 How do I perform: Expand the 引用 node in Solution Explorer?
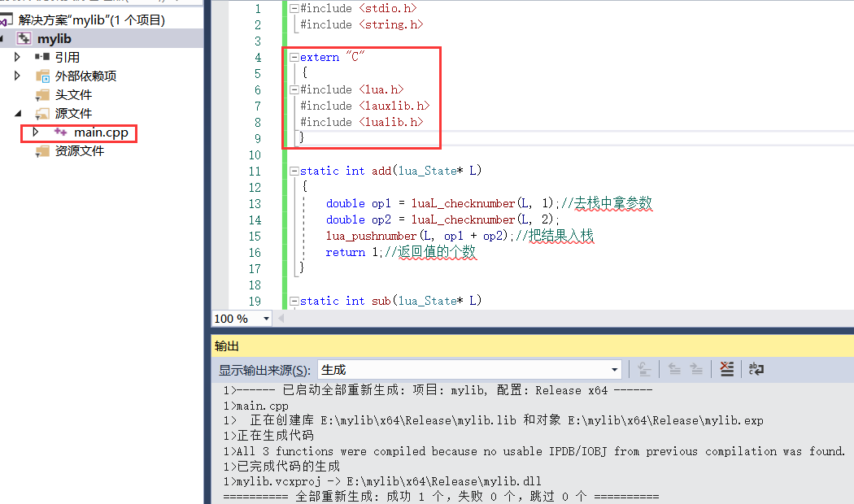point(17,56)
